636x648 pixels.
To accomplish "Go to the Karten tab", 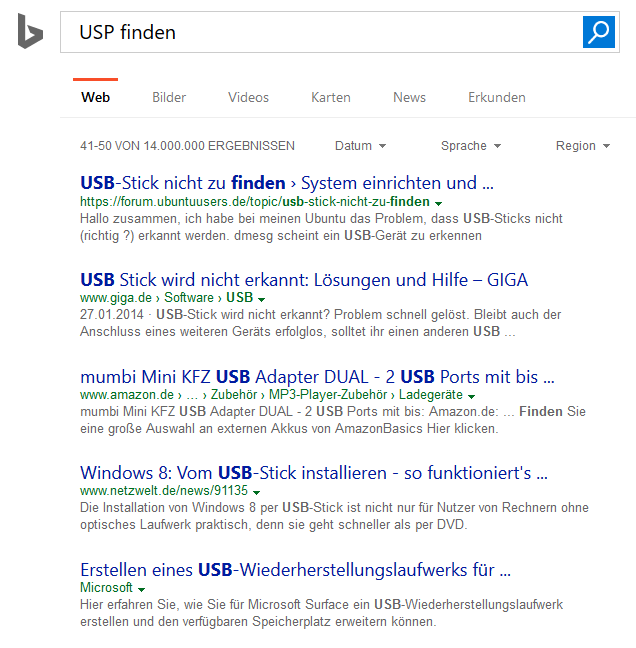I will click(330, 97).
